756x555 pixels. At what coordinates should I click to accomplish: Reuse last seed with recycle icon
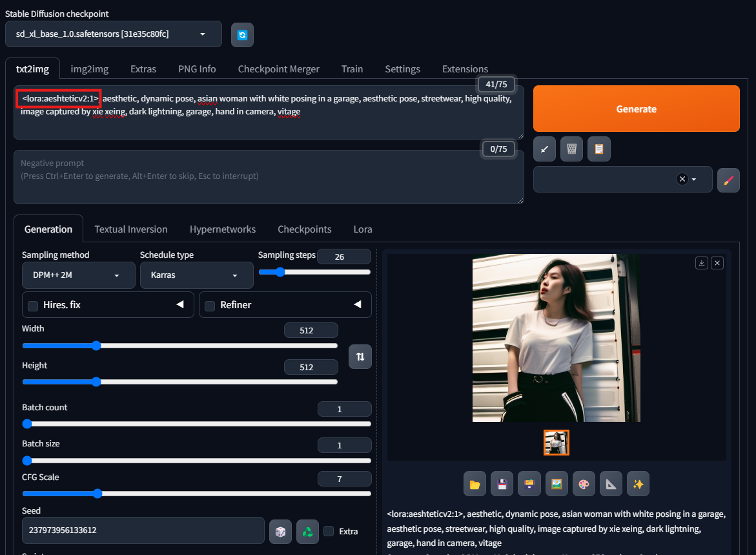click(307, 532)
